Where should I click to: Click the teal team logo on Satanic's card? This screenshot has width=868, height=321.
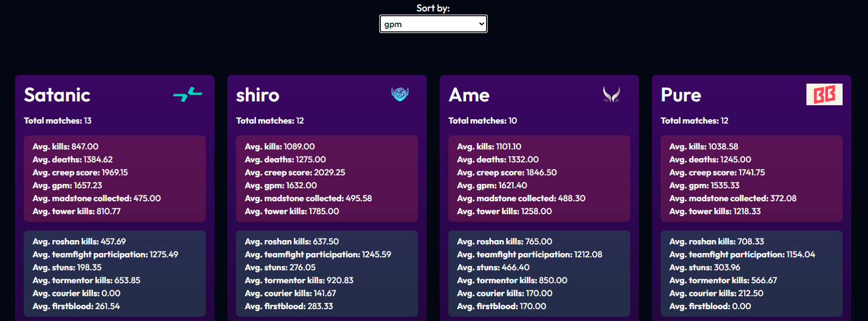(188, 94)
